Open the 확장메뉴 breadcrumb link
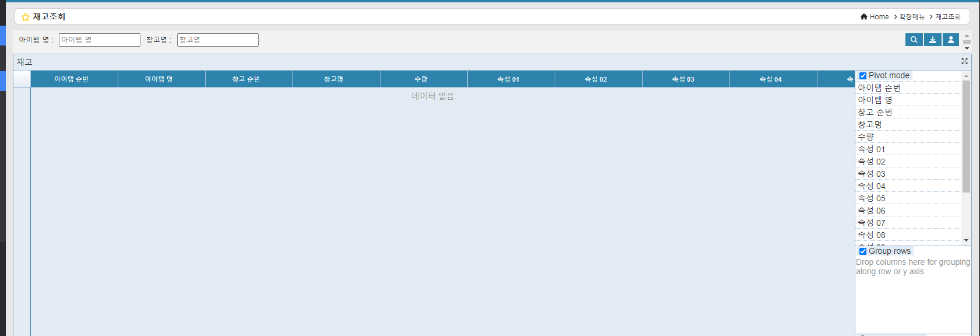The image size is (980, 336). [912, 17]
